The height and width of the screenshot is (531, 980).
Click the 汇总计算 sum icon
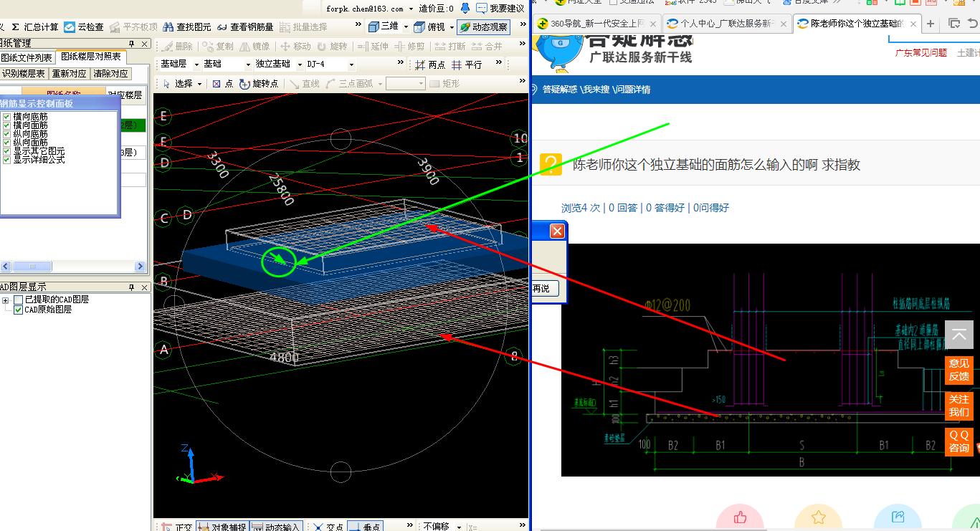coord(15,27)
